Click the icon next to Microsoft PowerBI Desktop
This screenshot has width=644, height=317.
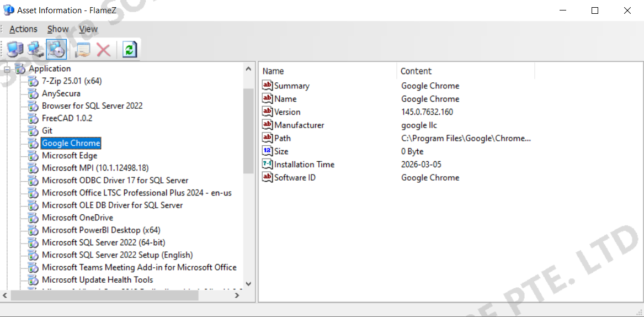(x=33, y=230)
